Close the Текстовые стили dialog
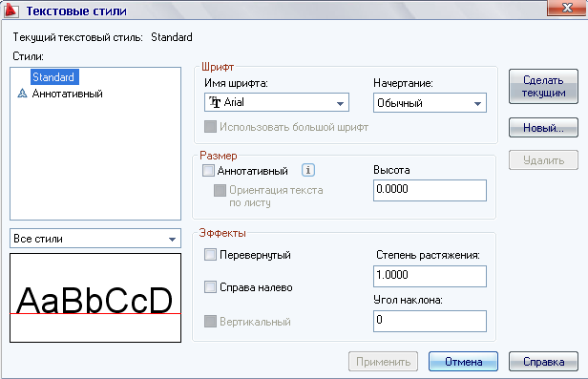This screenshot has height=379, width=588. click(566, 8)
